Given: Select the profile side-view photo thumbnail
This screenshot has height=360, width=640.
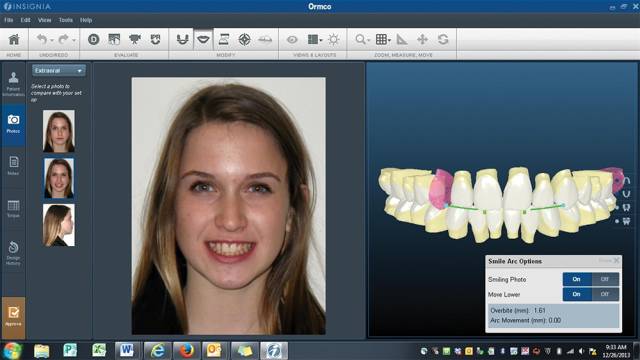Looking at the screenshot, I should pyautogui.click(x=59, y=225).
